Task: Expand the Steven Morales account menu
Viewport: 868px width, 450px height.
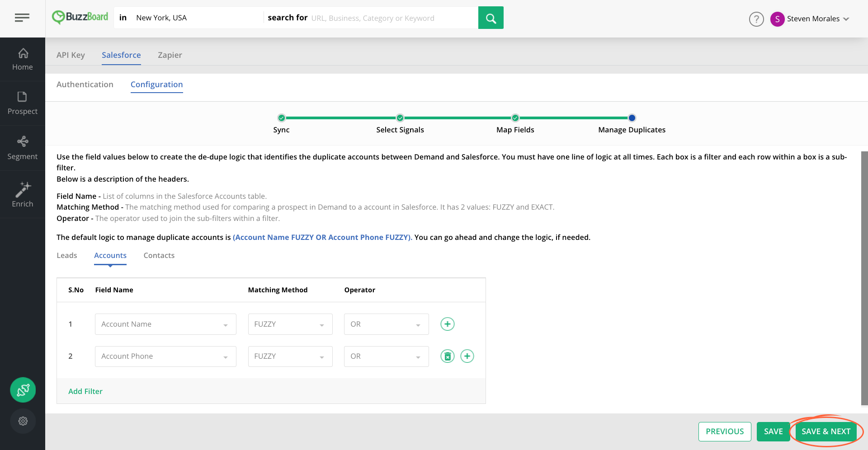Action: tap(818, 19)
